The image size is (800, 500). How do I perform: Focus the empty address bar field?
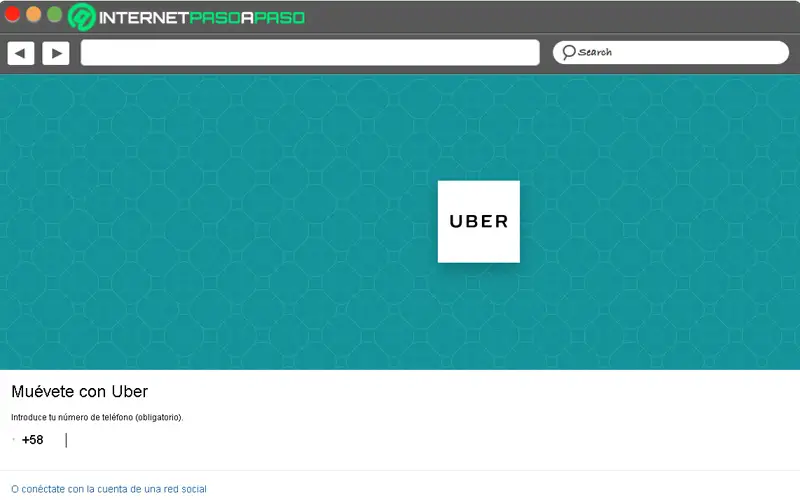coord(310,53)
